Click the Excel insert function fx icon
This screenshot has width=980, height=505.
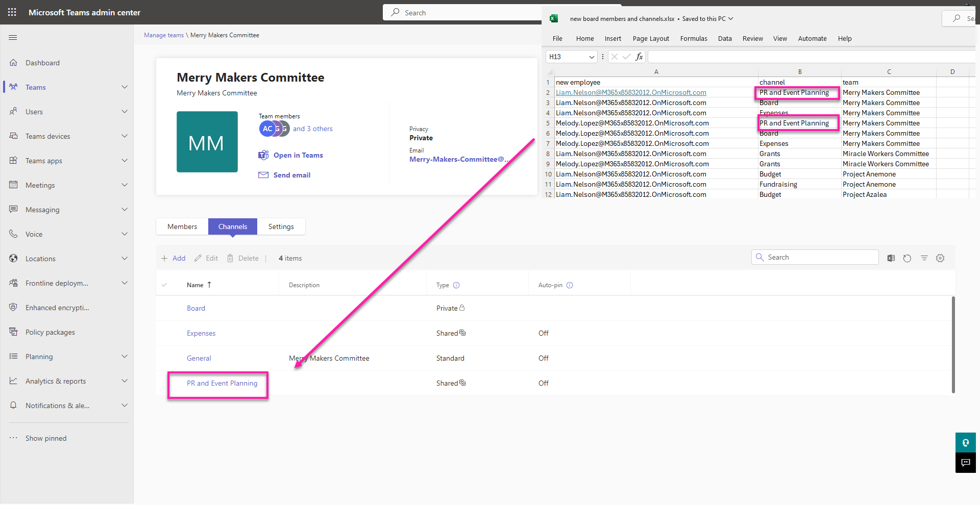click(639, 57)
